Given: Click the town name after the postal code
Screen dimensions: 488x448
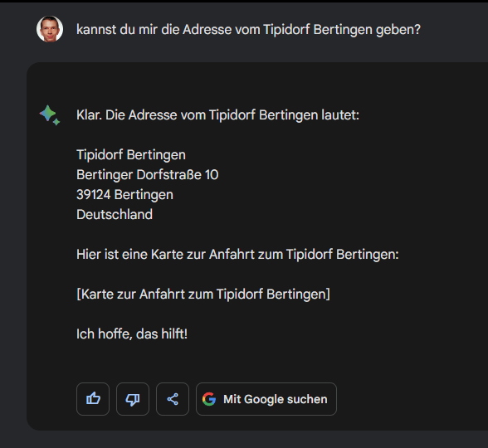Looking at the screenshot, I should (144, 195).
